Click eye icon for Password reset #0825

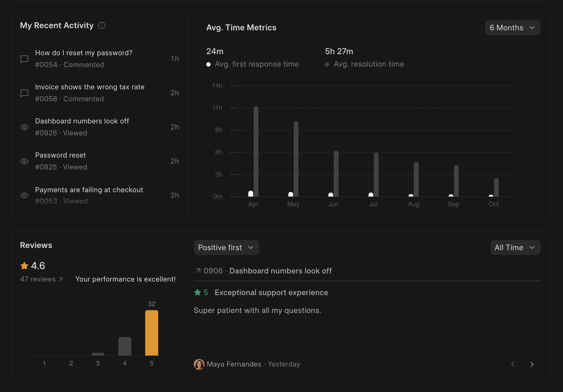[x=24, y=161]
